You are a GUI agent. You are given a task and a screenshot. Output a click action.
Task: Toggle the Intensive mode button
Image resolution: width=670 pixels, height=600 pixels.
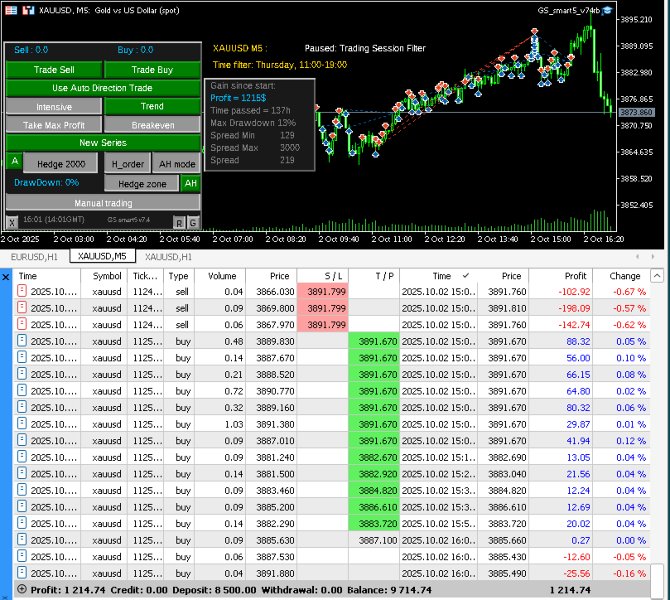click(54, 106)
